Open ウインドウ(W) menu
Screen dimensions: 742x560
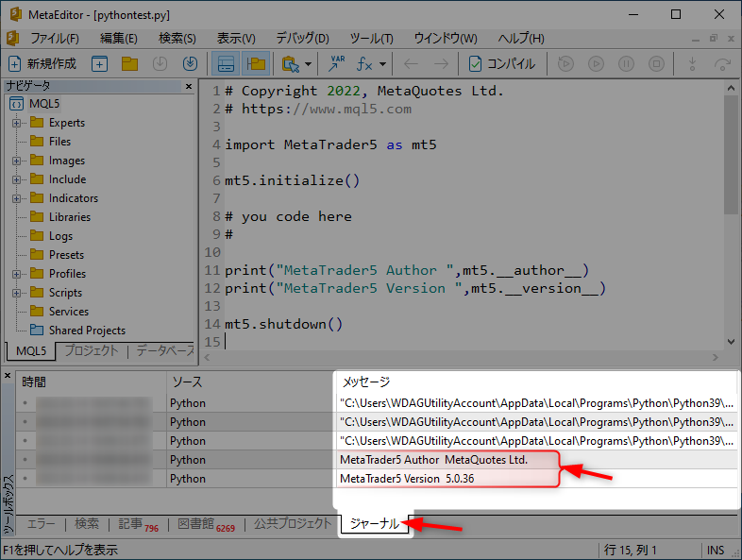[x=446, y=39]
